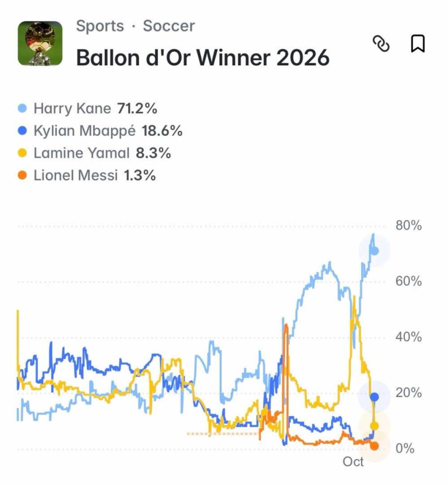Image resolution: width=448 pixels, height=484 pixels.
Task: Choose the Lionel Messi 1.3% entry
Action: pos(87,175)
